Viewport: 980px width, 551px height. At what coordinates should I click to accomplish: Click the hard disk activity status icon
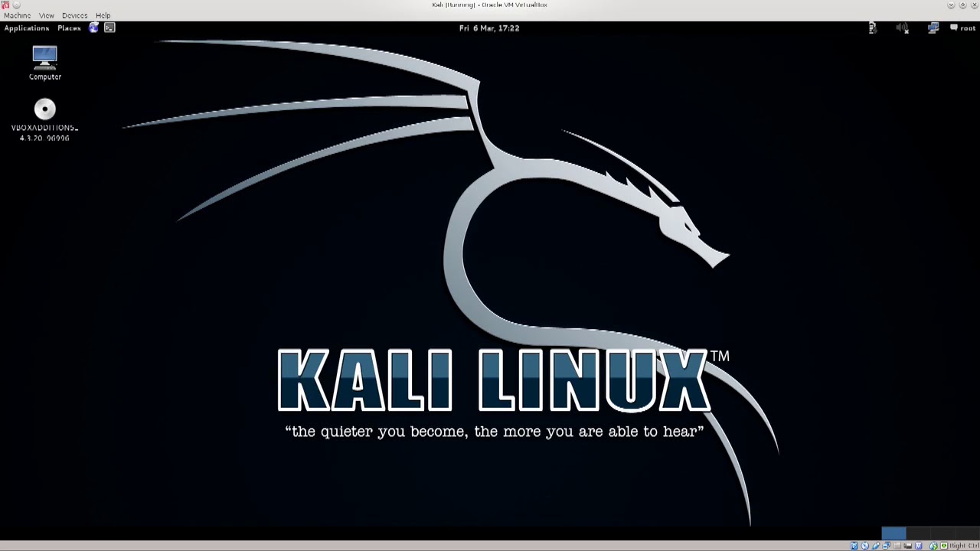pos(854,546)
